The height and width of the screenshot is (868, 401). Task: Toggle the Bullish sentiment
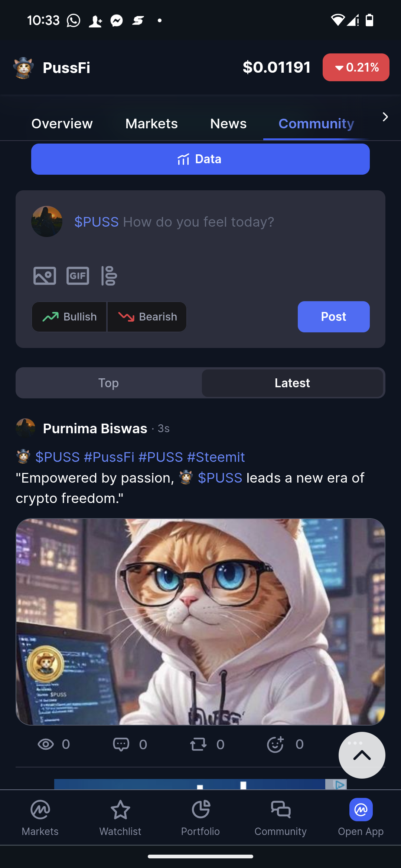tap(69, 317)
